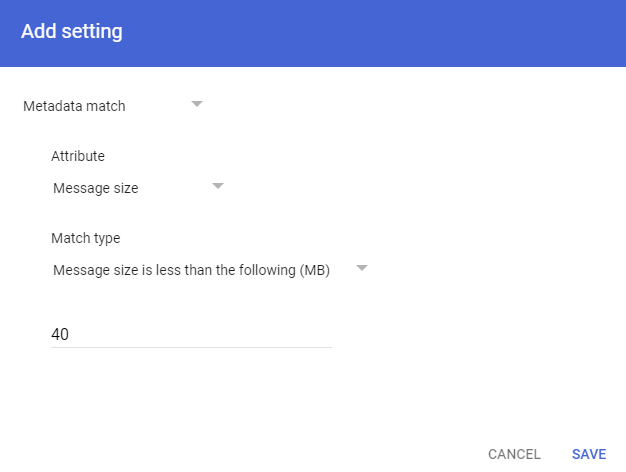Select the Message size attribute value

point(95,188)
